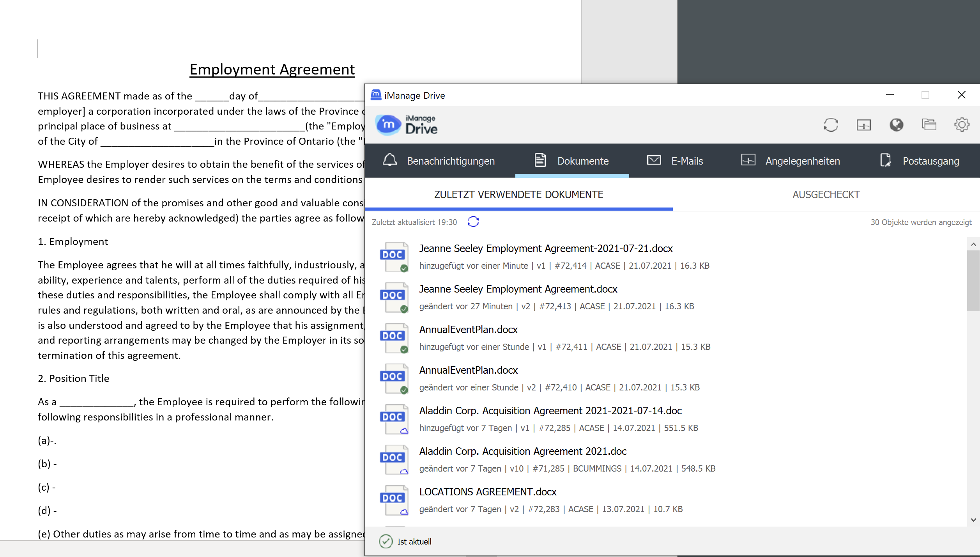
Task: Open the folder icon in Drive header
Action: point(929,125)
